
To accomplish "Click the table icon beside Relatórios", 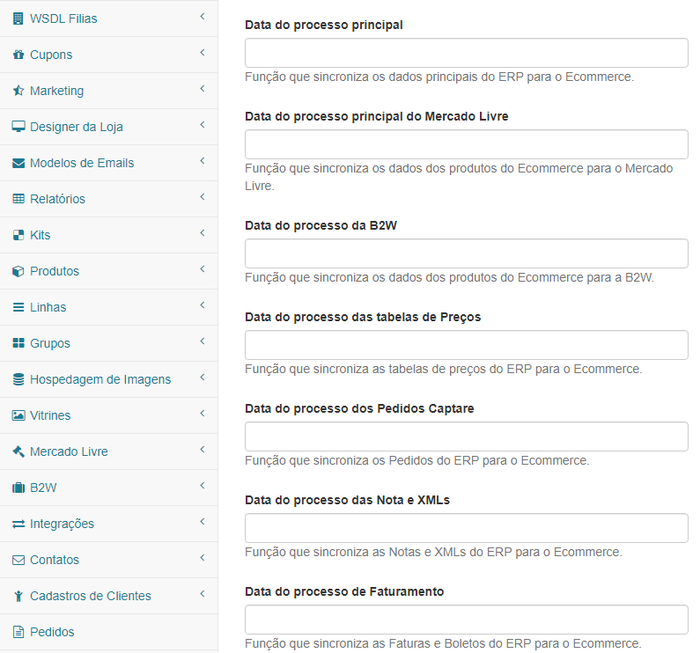I will [x=18, y=199].
